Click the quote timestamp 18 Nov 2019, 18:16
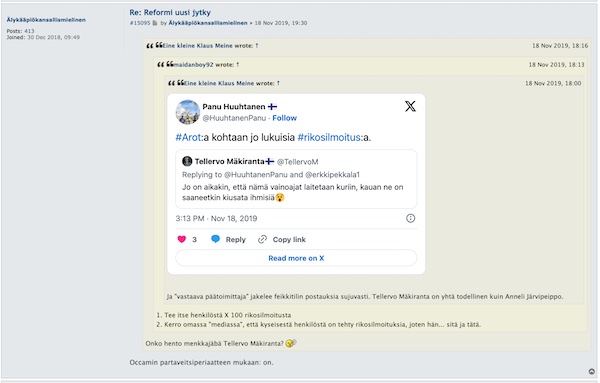Screen dimensions: 600x383 point(560,46)
